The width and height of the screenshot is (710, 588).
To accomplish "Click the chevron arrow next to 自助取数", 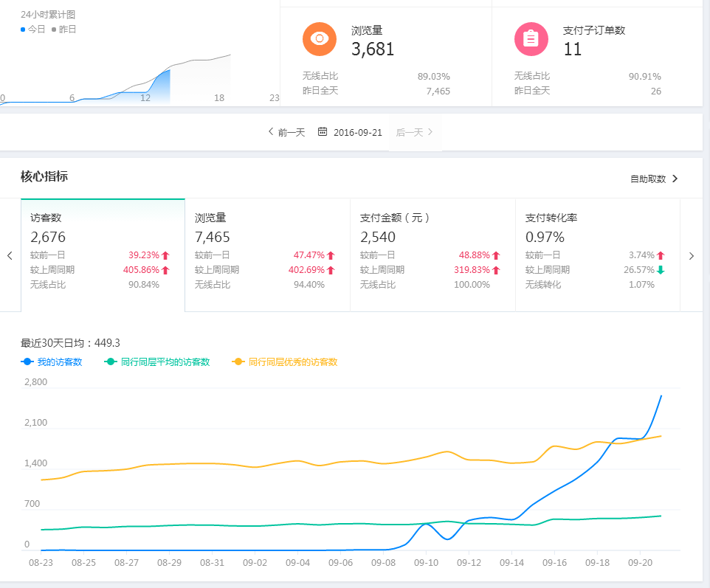I will 675,179.
